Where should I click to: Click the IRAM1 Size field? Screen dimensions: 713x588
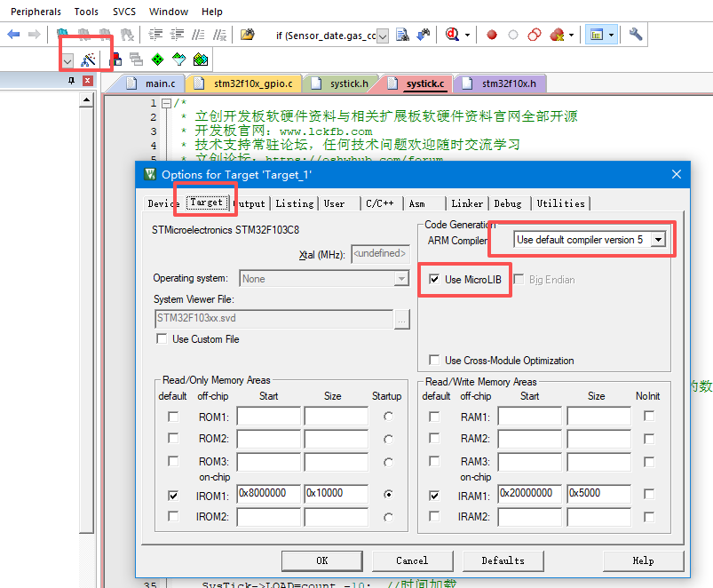(x=598, y=494)
